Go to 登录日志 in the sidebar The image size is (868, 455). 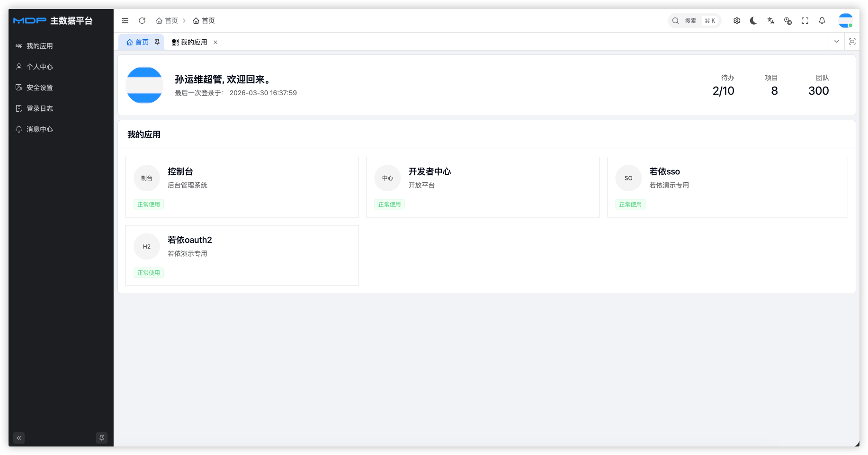tap(40, 108)
